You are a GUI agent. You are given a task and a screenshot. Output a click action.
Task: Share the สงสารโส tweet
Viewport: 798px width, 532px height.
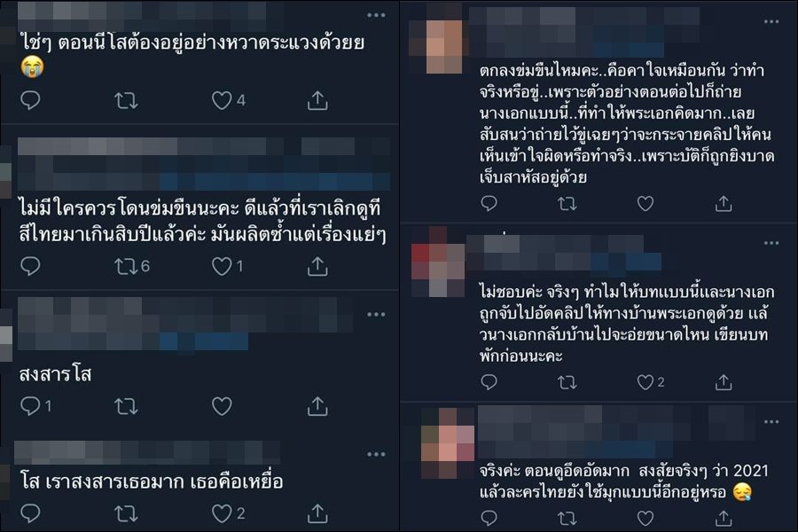click(x=317, y=406)
